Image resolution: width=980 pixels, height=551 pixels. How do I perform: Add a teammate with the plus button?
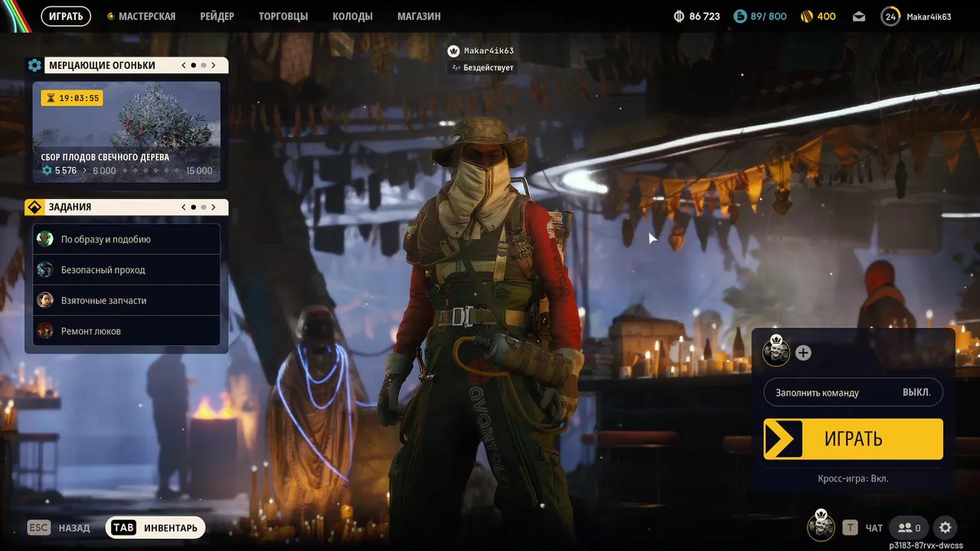click(803, 353)
